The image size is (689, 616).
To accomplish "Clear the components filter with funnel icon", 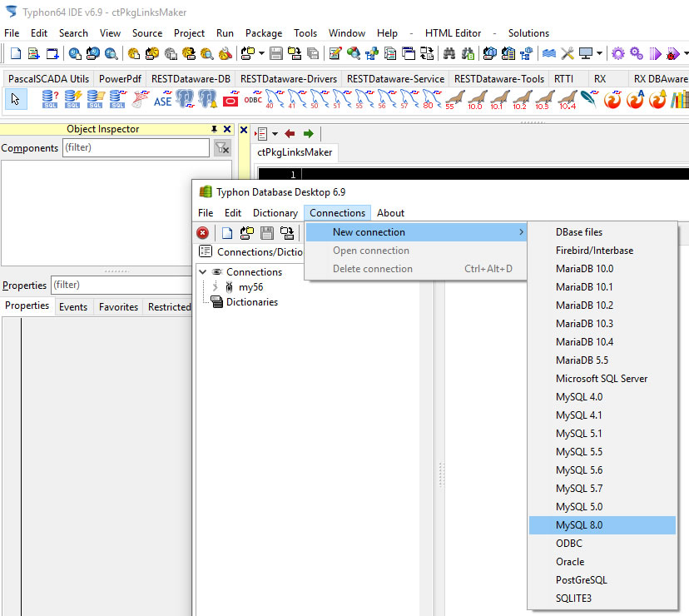I will coord(222,148).
